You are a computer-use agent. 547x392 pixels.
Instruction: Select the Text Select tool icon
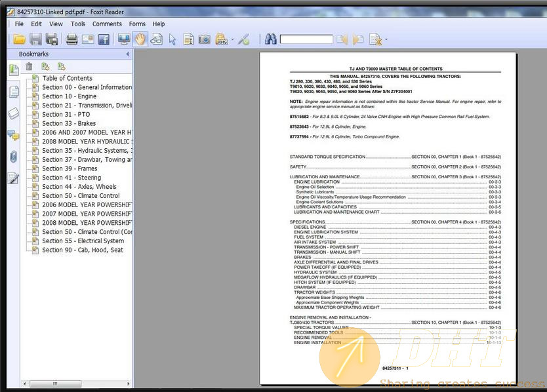click(188, 39)
